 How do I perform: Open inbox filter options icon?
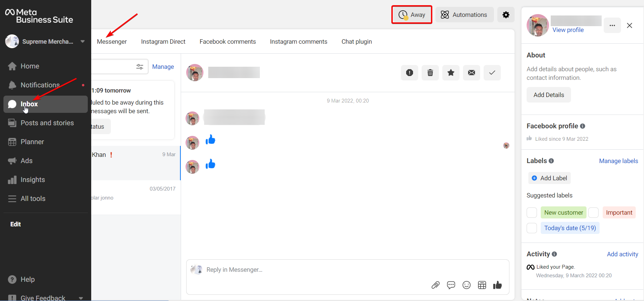[x=140, y=67]
